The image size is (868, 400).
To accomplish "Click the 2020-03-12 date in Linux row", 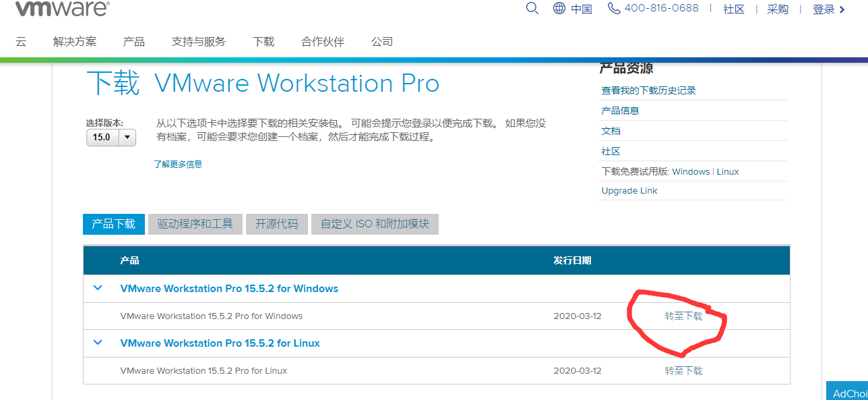I will click(x=577, y=371).
